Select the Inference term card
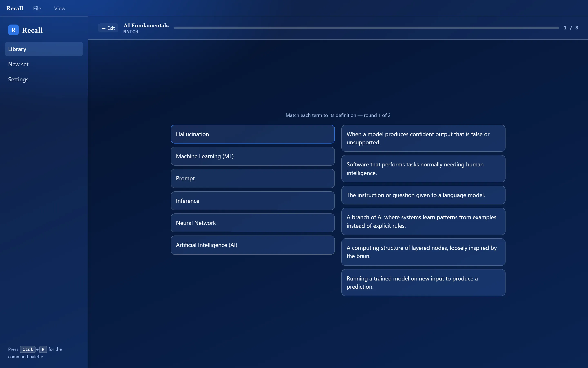 (x=252, y=201)
